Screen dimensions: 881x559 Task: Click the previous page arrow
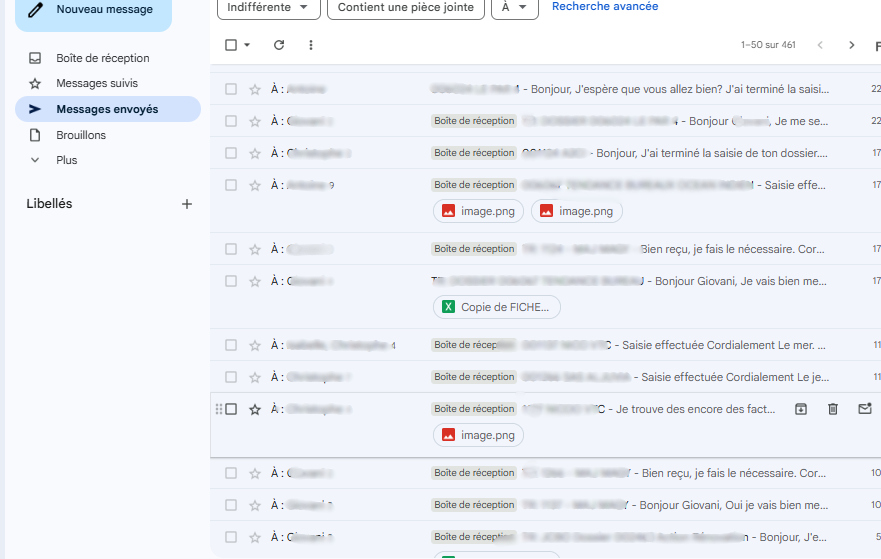click(820, 45)
